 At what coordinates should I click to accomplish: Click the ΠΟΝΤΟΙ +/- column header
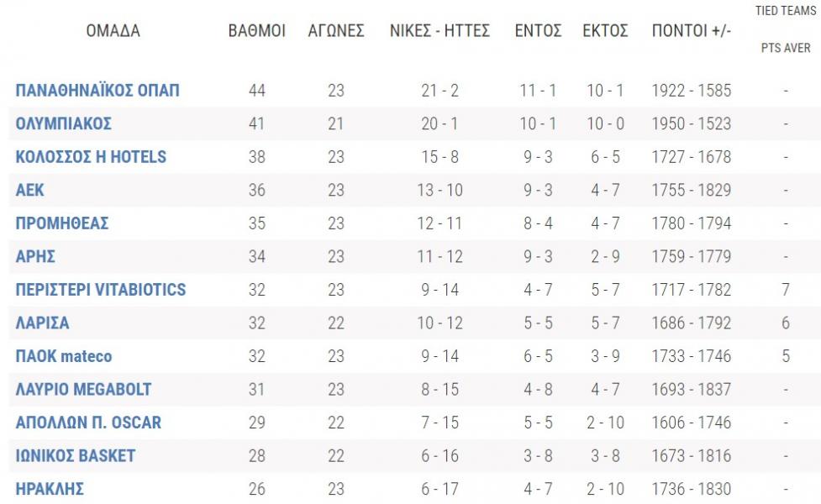691,31
